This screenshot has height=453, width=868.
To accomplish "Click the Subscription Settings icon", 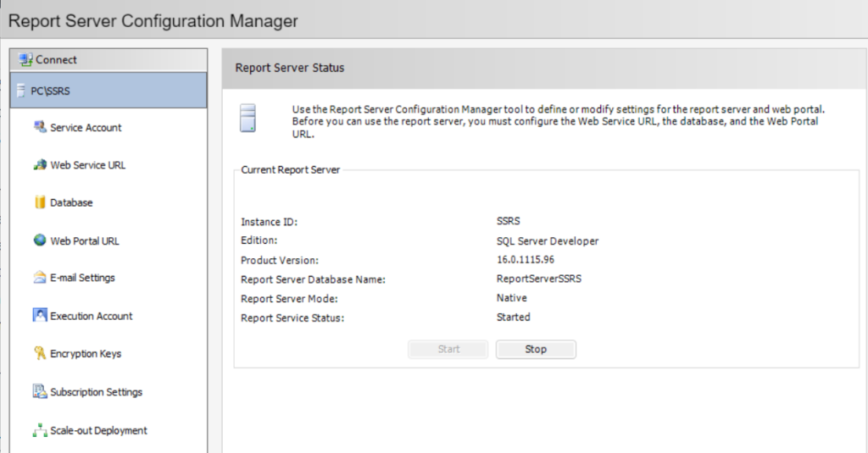I will (x=40, y=391).
